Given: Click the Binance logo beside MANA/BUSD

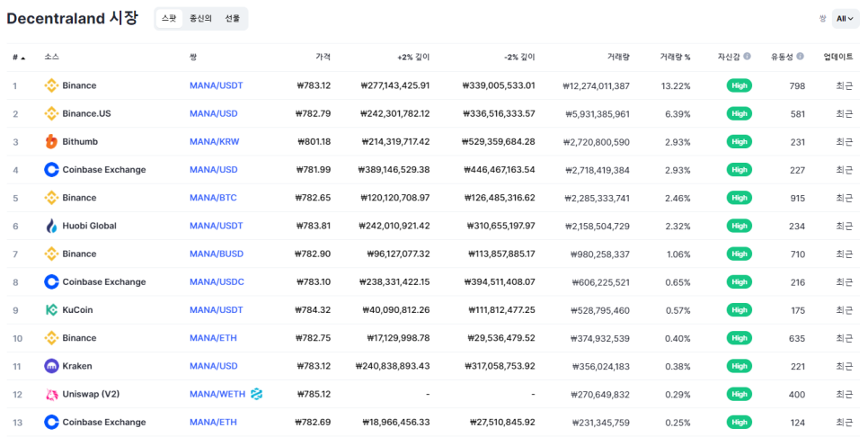Looking at the screenshot, I should (51, 254).
